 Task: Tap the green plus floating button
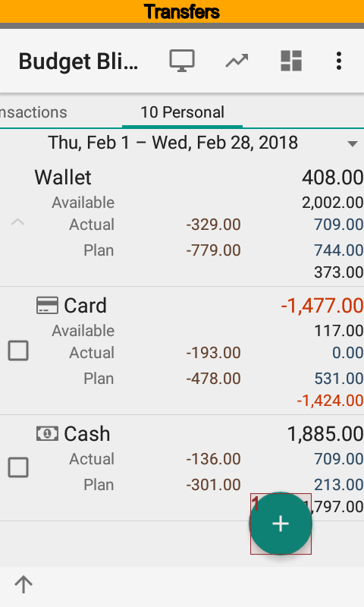pyautogui.click(x=281, y=524)
